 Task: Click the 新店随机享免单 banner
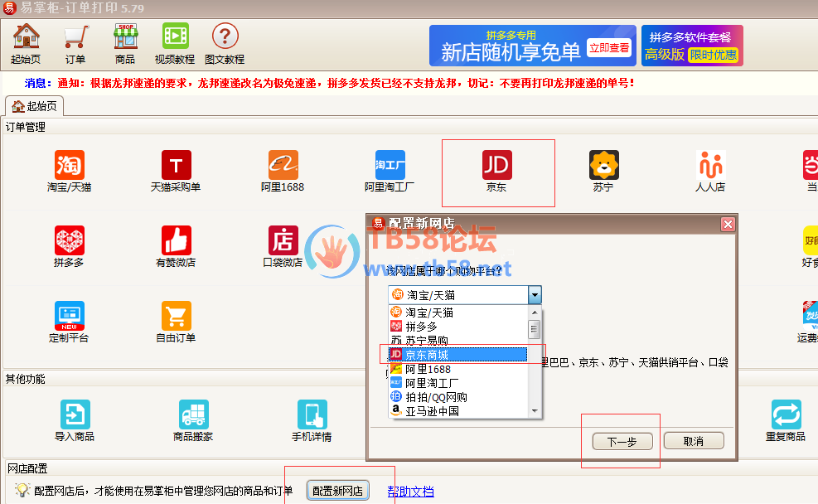pos(533,46)
